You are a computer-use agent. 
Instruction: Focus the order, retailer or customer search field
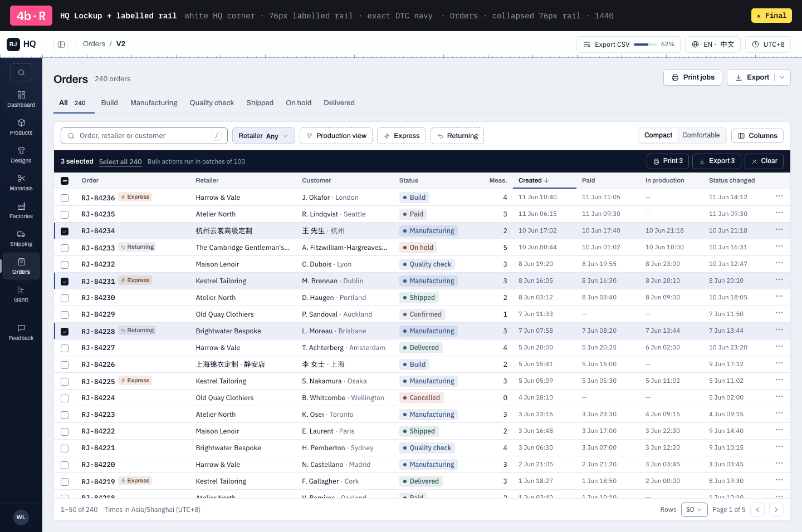[x=144, y=136]
